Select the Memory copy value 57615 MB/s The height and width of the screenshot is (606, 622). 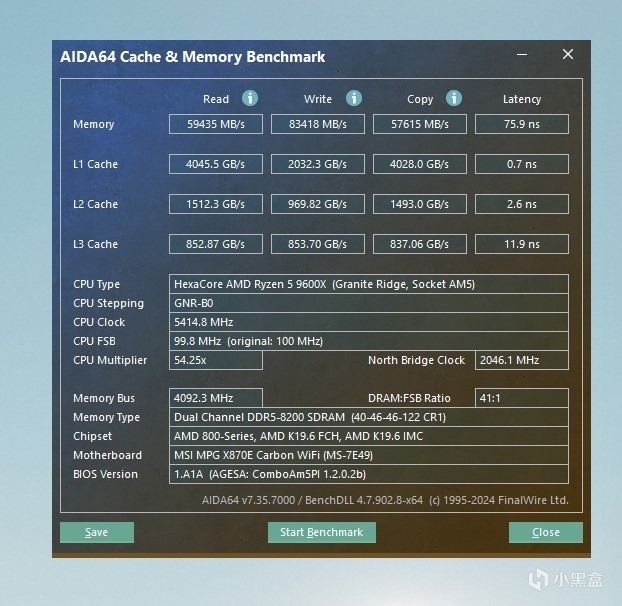pyautogui.click(x=420, y=124)
